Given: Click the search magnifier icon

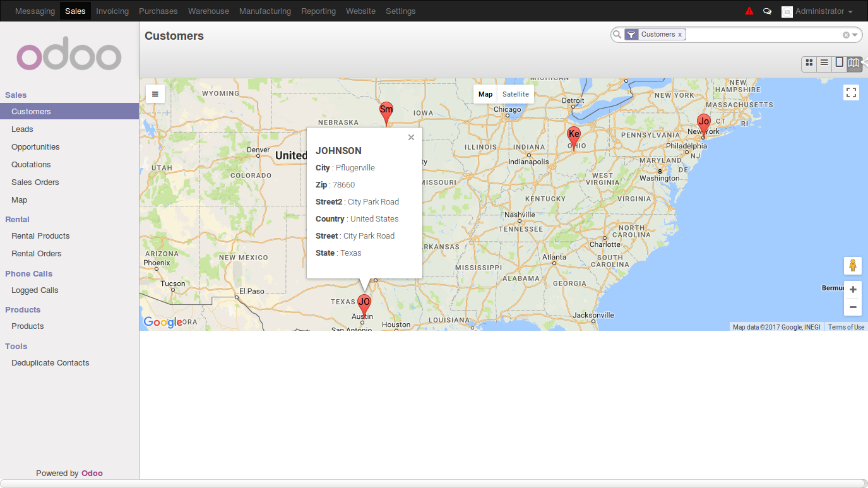Looking at the screenshot, I should pyautogui.click(x=617, y=35).
